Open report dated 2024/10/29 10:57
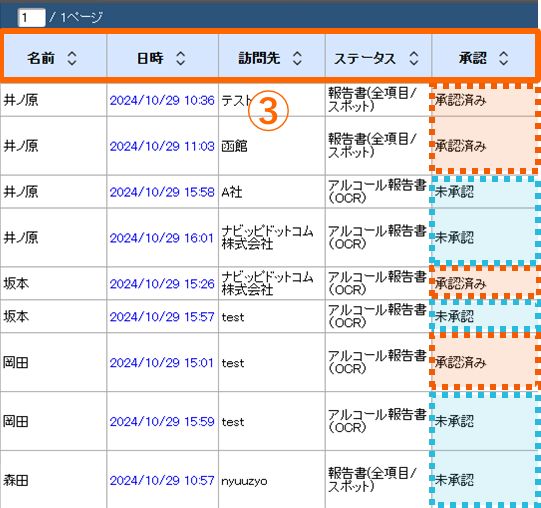Screen dimensions: 541x508 (x=162, y=480)
